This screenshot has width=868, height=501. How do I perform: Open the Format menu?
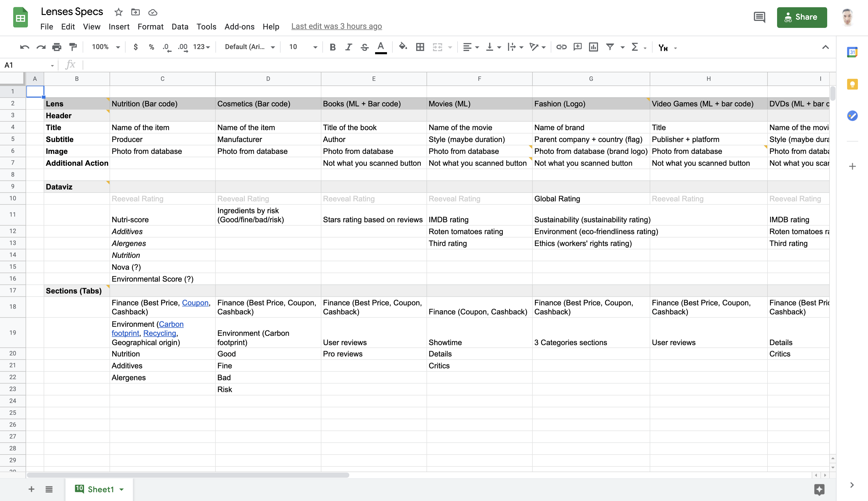click(x=150, y=27)
